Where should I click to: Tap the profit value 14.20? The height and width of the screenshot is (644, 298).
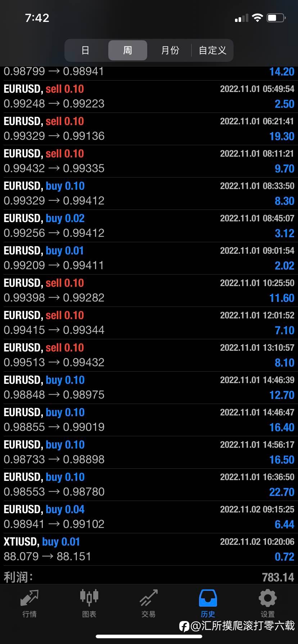pos(282,72)
